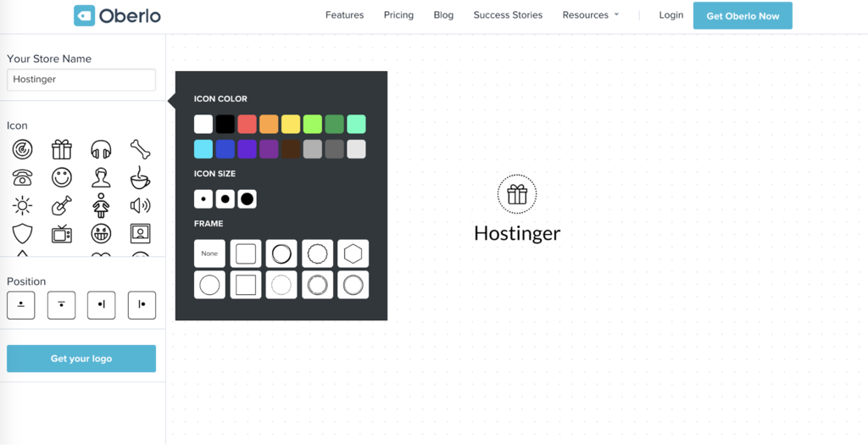
Task: Select the shovel icon
Action: 62,205
